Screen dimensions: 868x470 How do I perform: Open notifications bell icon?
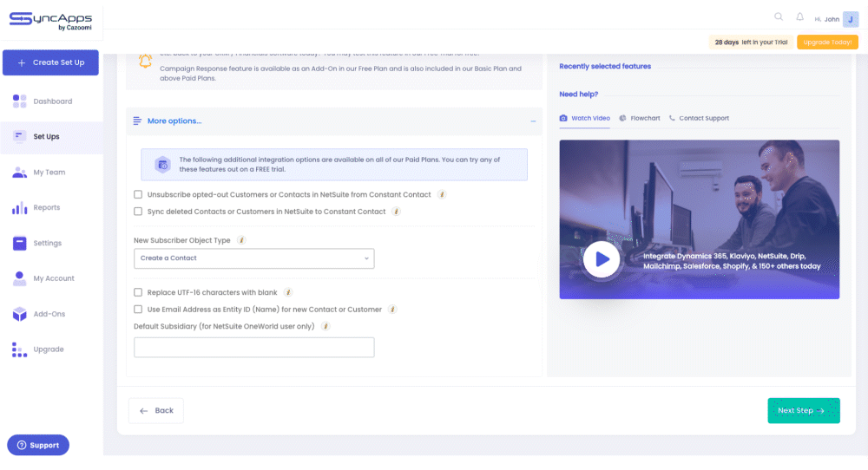pos(800,16)
